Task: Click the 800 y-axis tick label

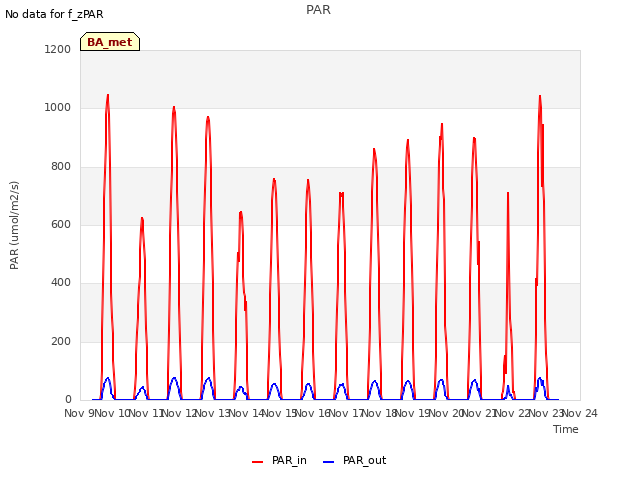Action: click(x=61, y=166)
